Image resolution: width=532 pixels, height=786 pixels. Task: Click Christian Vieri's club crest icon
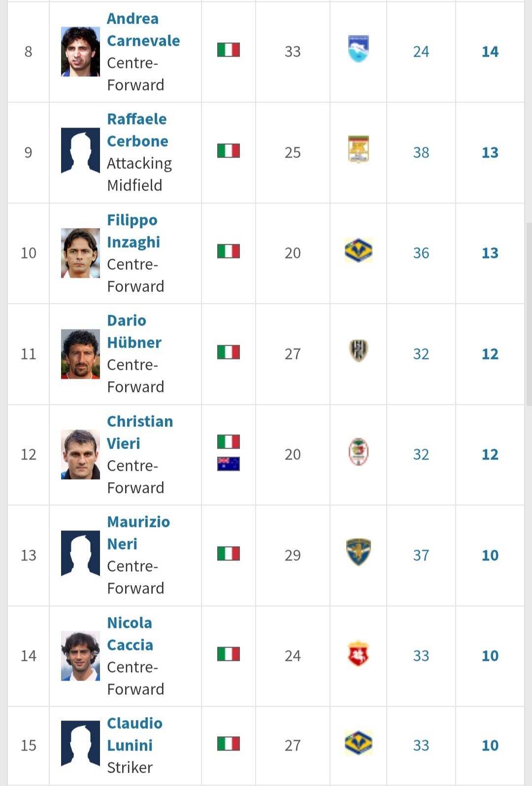pos(358,452)
